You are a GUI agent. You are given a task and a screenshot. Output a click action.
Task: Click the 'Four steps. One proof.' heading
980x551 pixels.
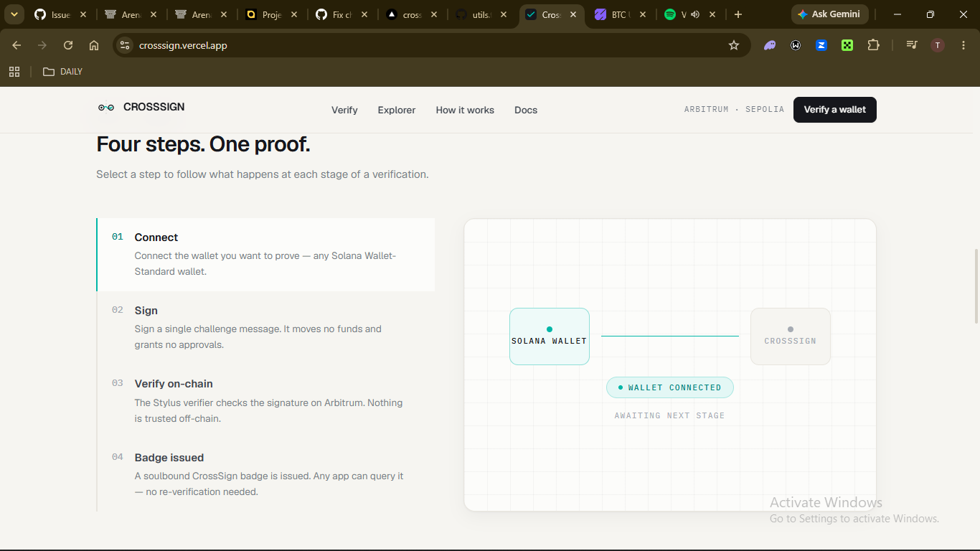203,145
